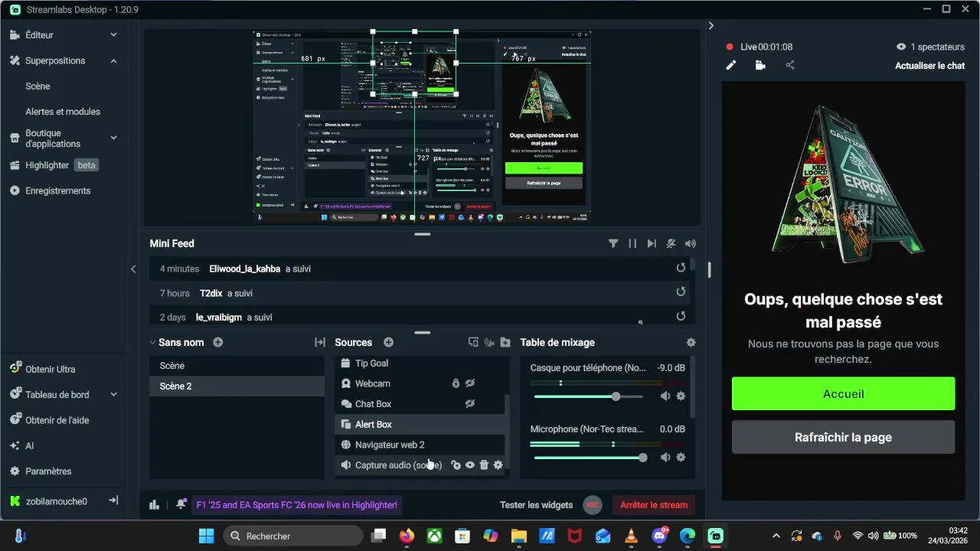980x551 pixels.
Task: Mute Casque pour téléphone audio
Action: coord(665,396)
